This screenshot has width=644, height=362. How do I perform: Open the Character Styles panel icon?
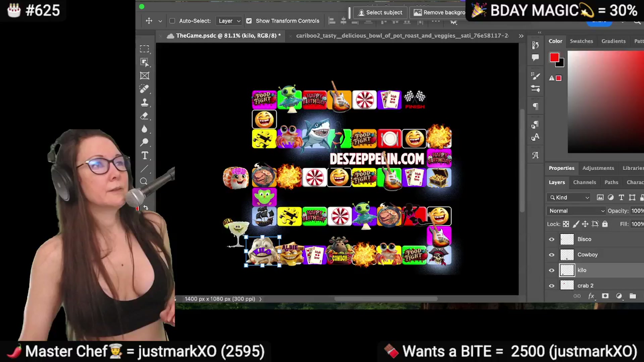(535, 137)
